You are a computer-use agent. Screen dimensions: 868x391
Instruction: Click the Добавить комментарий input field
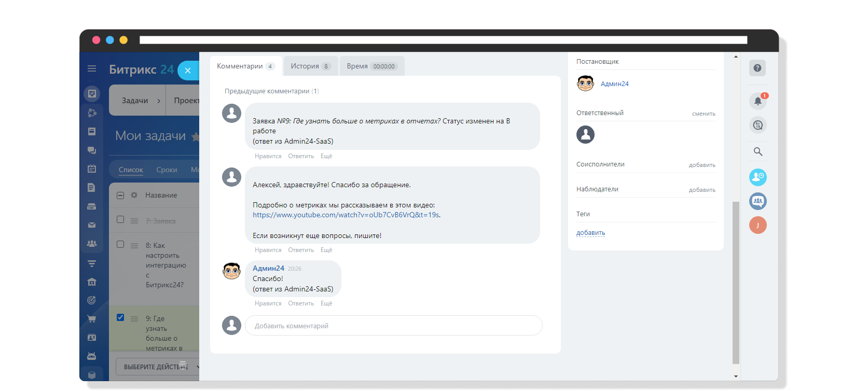(393, 326)
